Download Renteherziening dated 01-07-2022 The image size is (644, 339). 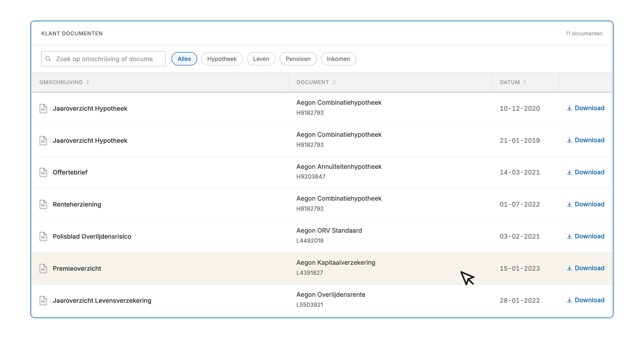point(586,204)
